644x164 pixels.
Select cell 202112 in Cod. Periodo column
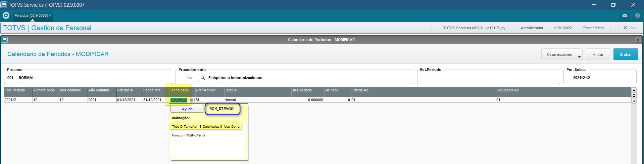click(18, 100)
